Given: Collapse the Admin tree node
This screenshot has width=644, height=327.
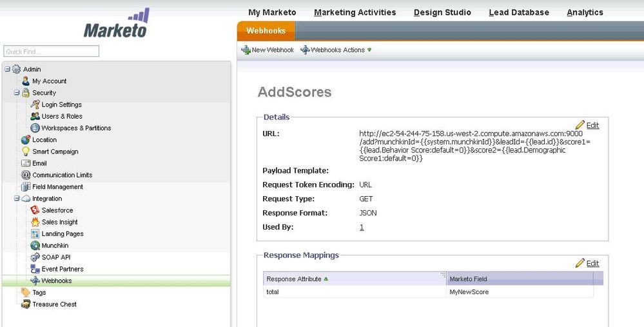Looking at the screenshot, I should tap(7, 69).
